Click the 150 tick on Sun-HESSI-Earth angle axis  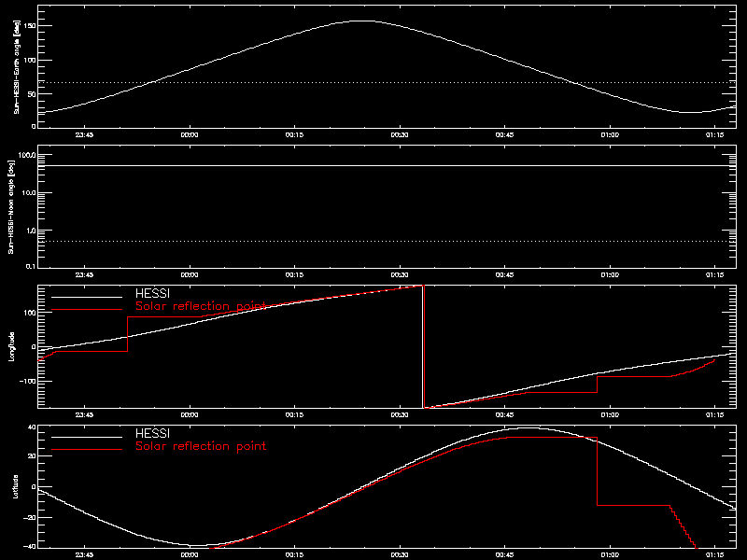[x=30, y=25]
